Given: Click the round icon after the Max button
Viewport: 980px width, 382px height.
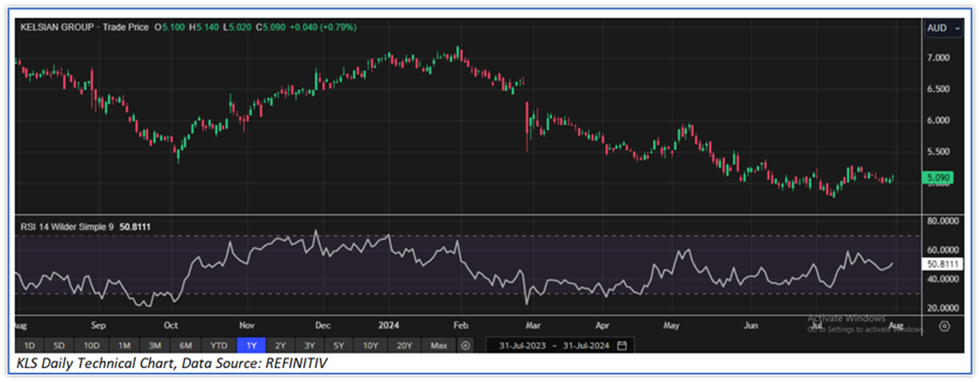Looking at the screenshot, I should click(465, 346).
